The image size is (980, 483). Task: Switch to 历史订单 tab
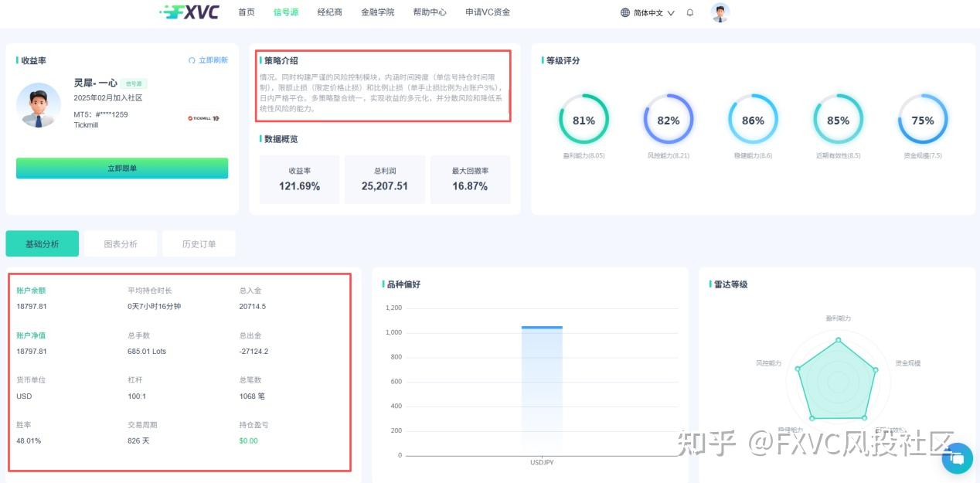(199, 243)
